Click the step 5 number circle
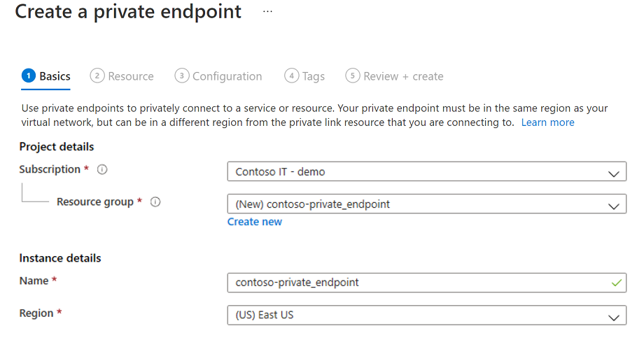This screenshot has height=340, width=644. (353, 76)
